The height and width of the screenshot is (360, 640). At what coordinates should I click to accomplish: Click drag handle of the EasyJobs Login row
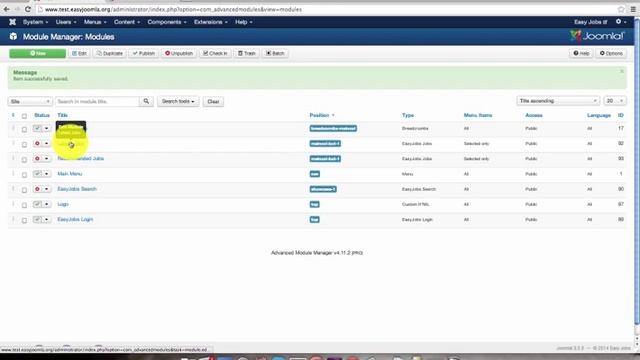[13, 220]
